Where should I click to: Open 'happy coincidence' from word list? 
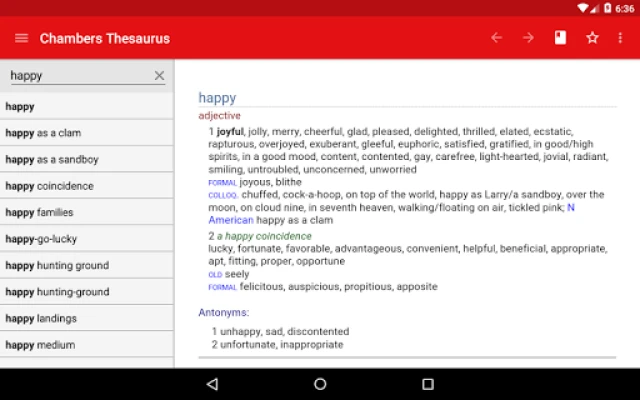[x=50, y=186]
